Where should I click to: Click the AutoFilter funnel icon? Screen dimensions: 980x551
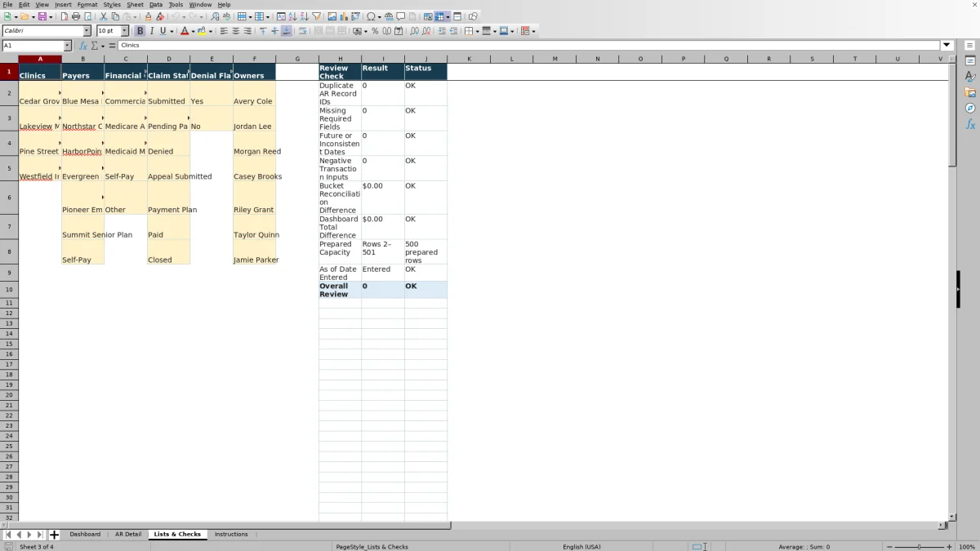[316, 16]
